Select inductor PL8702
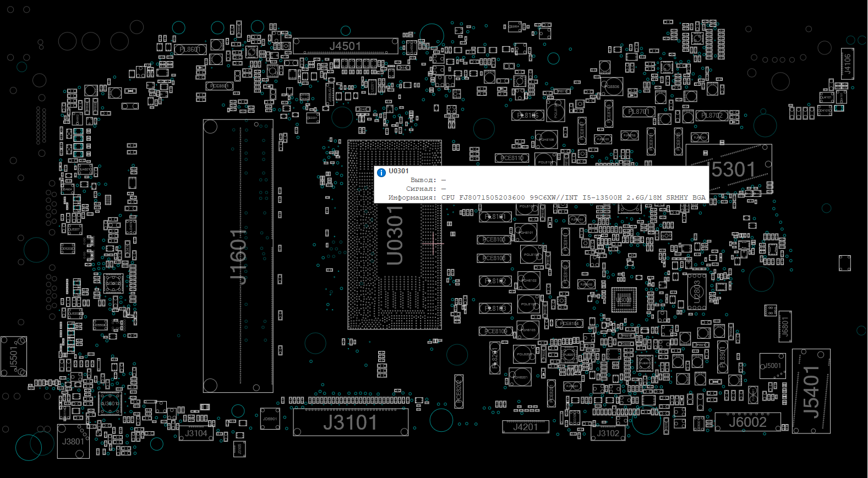Viewport: 868px width, 478px height. (x=712, y=116)
